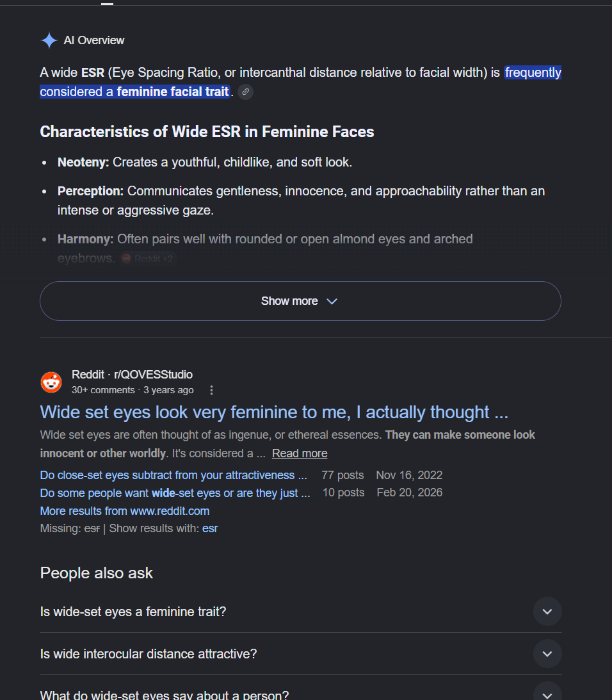612x700 pixels.
Task: Expand AI Overview with Show more button
Action: tap(300, 301)
